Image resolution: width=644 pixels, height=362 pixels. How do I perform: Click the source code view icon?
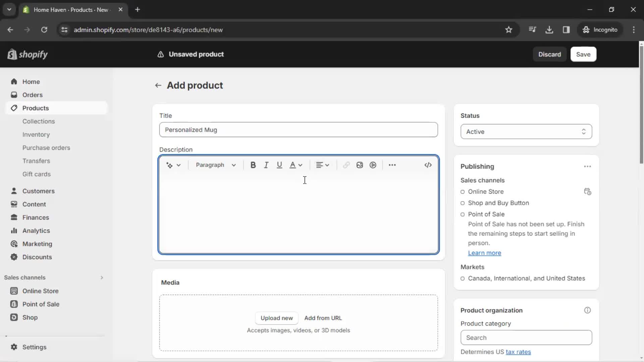tap(427, 165)
